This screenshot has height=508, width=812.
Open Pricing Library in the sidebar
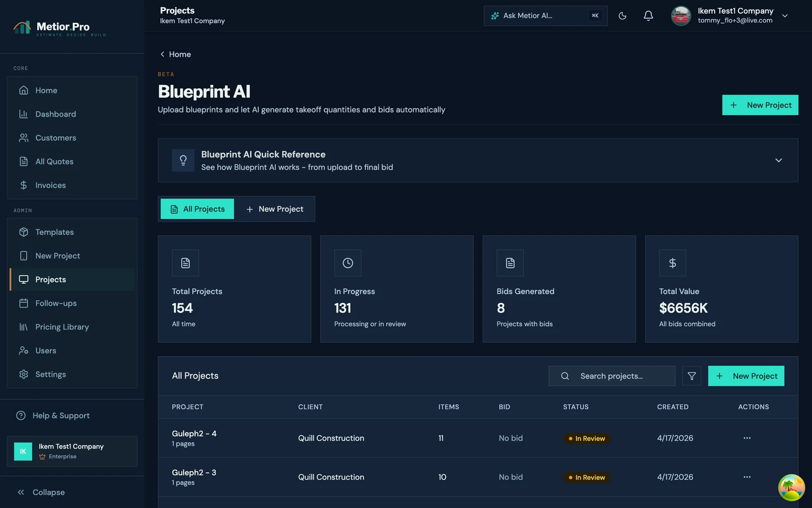[x=72, y=327]
